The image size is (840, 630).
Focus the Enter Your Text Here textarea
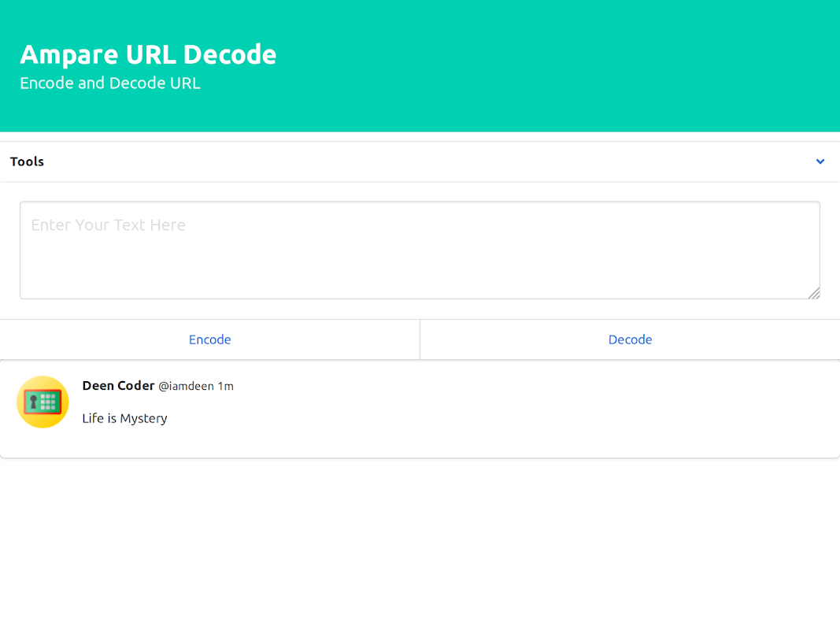tap(420, 250)
